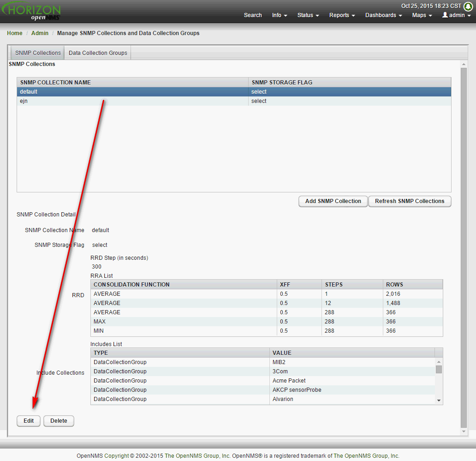Open the Status dropdown menu
This screenshot has height=461, width=476.
[308, 15]
